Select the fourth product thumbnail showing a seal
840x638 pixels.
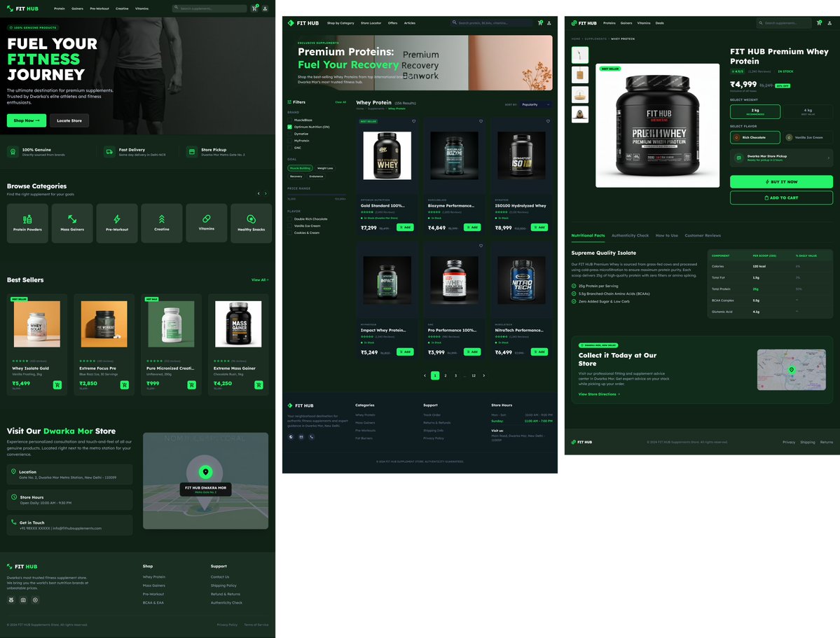579,115
